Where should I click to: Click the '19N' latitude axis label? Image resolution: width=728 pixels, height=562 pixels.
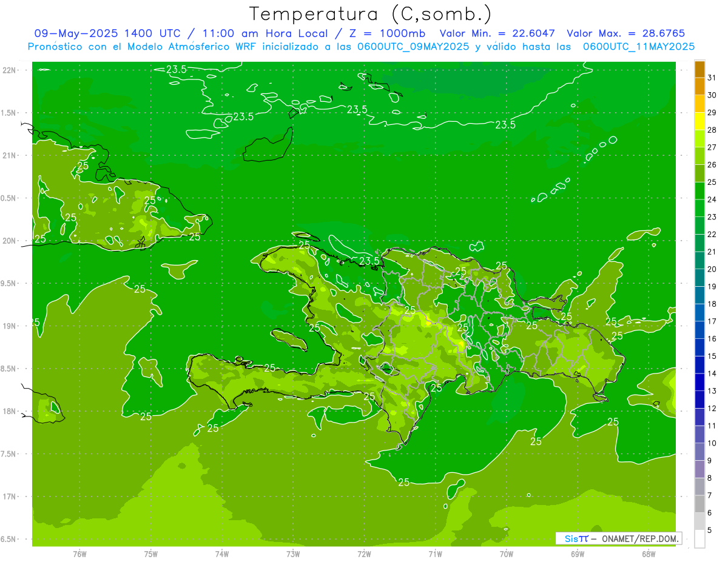tap(9, 326)
